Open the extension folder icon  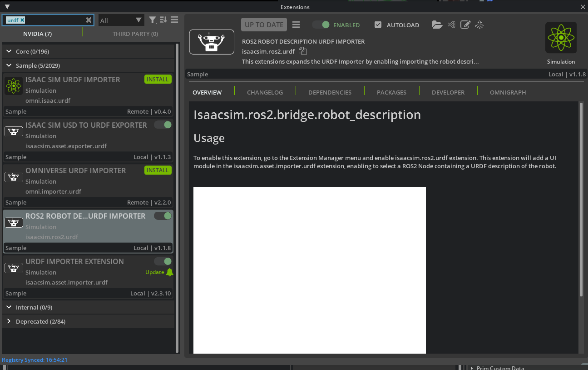437,25
